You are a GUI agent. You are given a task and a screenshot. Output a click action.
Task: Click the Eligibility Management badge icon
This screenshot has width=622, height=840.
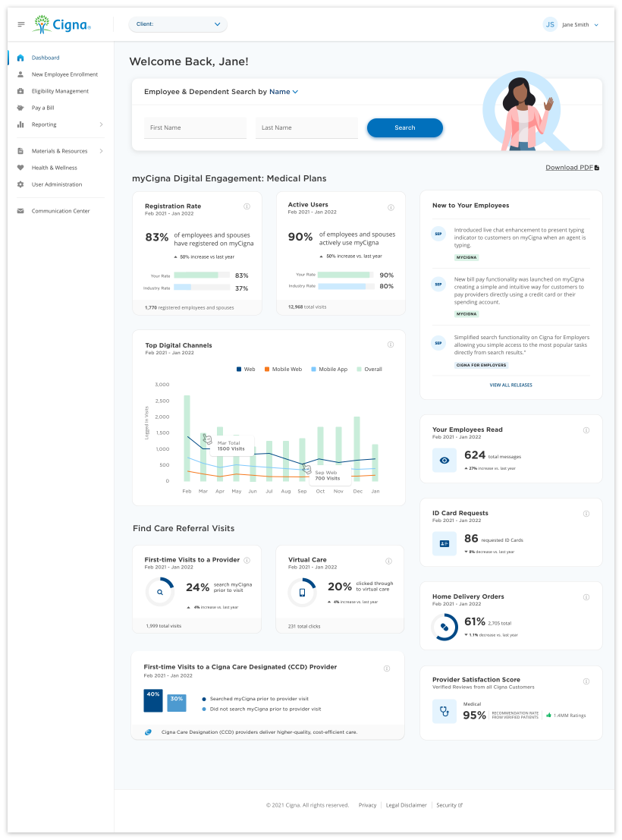20,91
